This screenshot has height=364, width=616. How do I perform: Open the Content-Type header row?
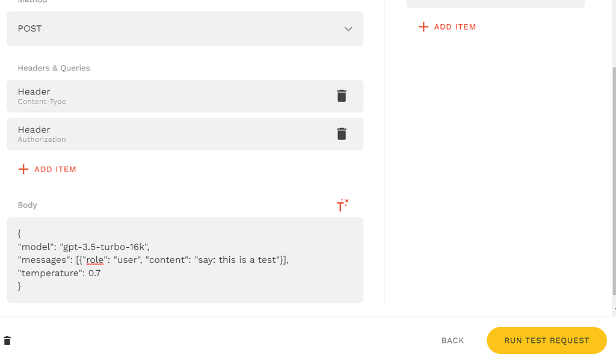185,96
